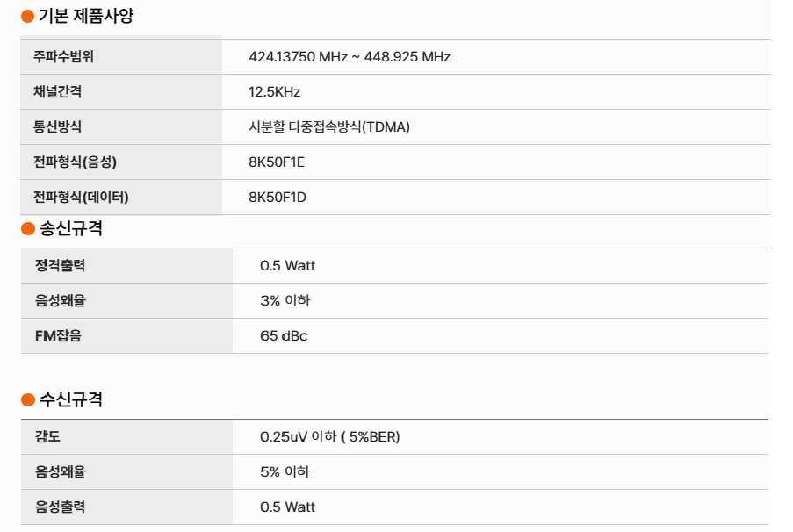Click the 8K50F1E value
The height and width of the screenshot is (532, 793).
tap(277, 162)
